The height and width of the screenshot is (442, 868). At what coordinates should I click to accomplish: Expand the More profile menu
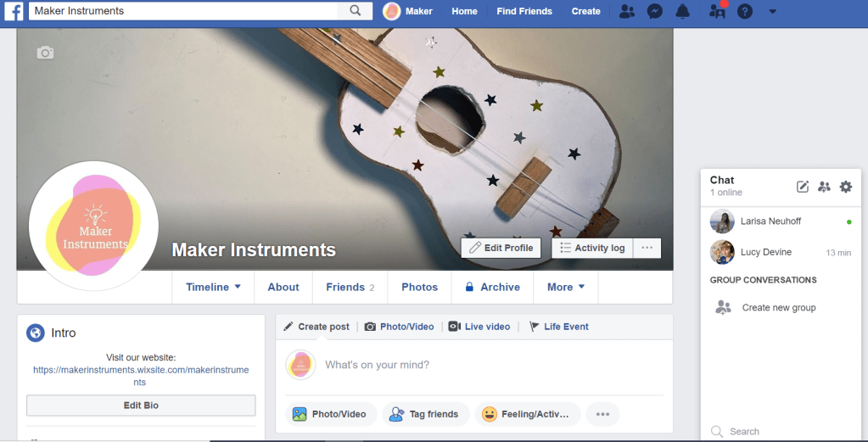[x=565, y=287]
